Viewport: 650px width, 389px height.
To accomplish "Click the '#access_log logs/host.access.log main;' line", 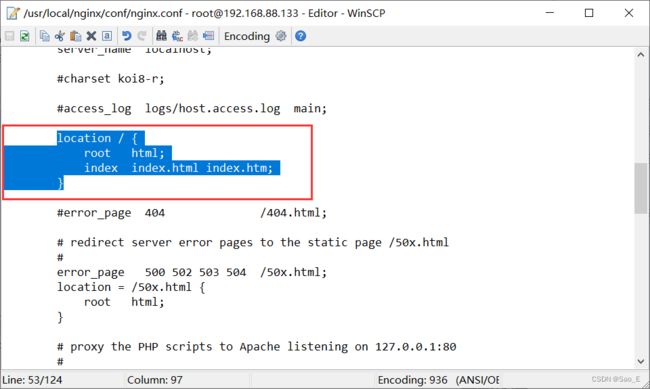I will click(192, 109).
